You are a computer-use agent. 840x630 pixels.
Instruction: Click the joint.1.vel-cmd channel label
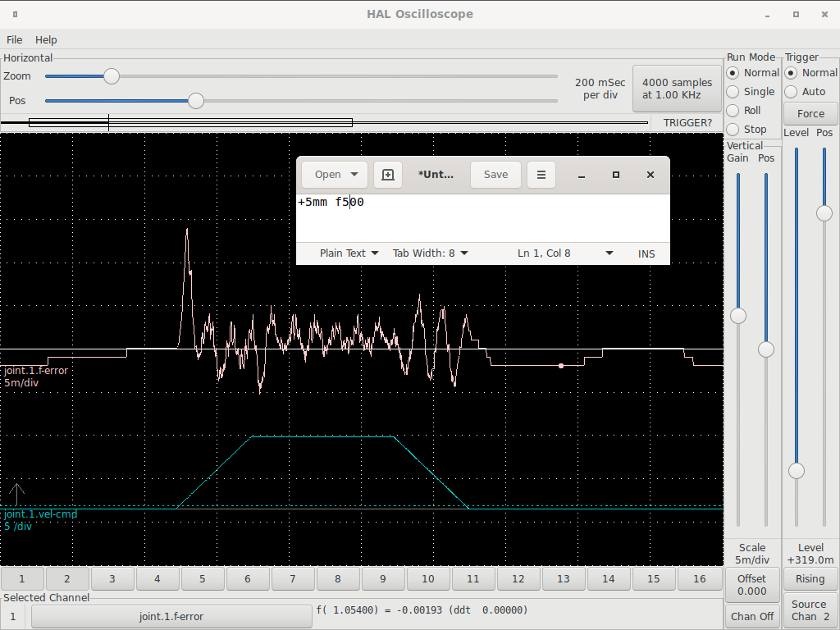tap(41, 514)
